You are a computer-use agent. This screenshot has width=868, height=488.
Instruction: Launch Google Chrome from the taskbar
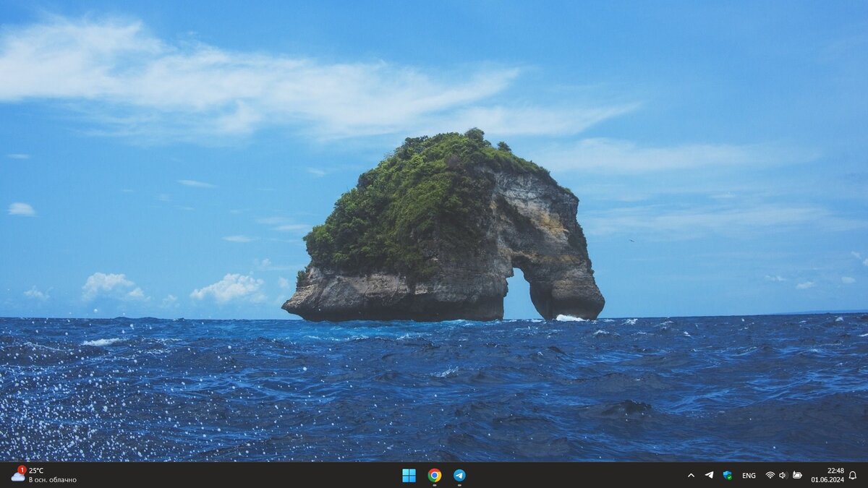pos(434,476)
